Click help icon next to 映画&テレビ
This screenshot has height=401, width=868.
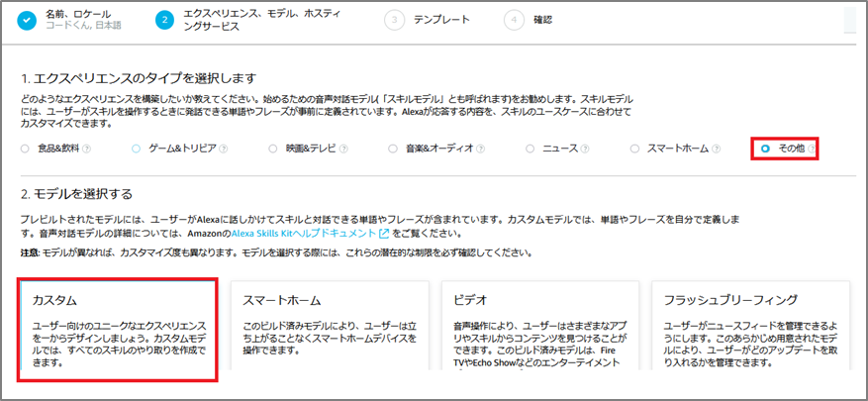(343, 149)
